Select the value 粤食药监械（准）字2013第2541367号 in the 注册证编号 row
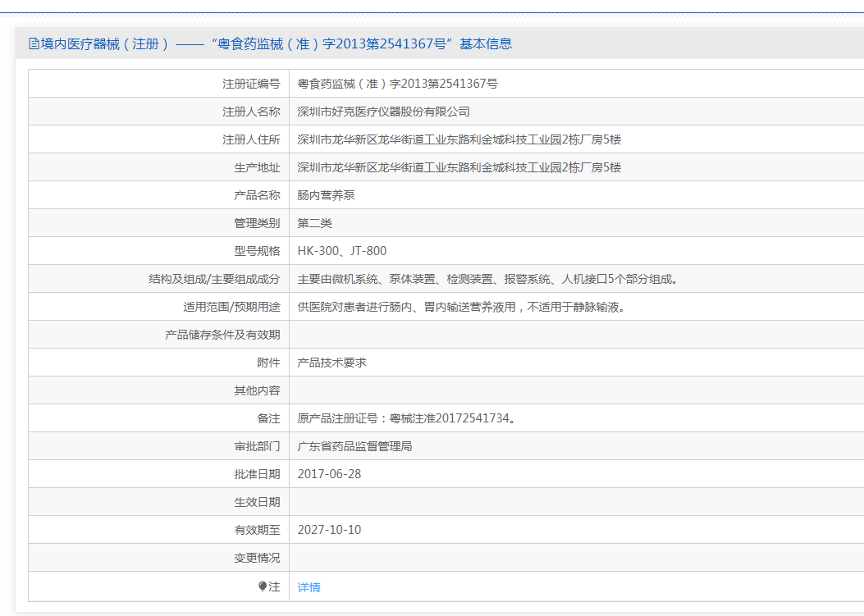 pyautogui.click(x=397, y=84)
